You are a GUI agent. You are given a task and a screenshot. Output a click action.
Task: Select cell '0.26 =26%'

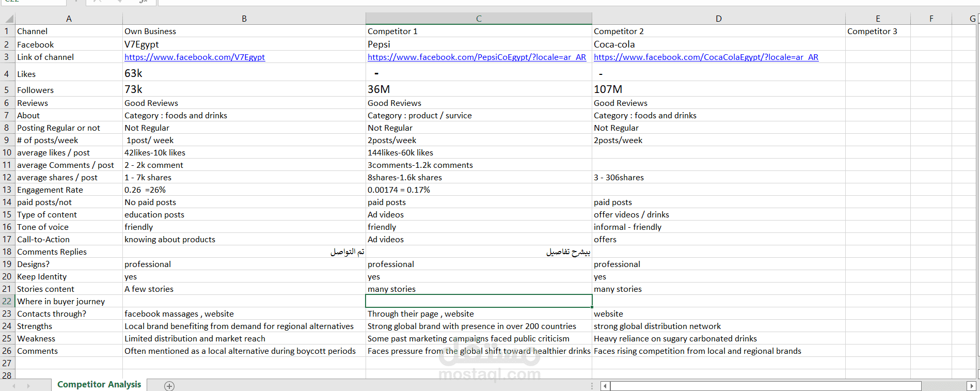pos(244,190)
